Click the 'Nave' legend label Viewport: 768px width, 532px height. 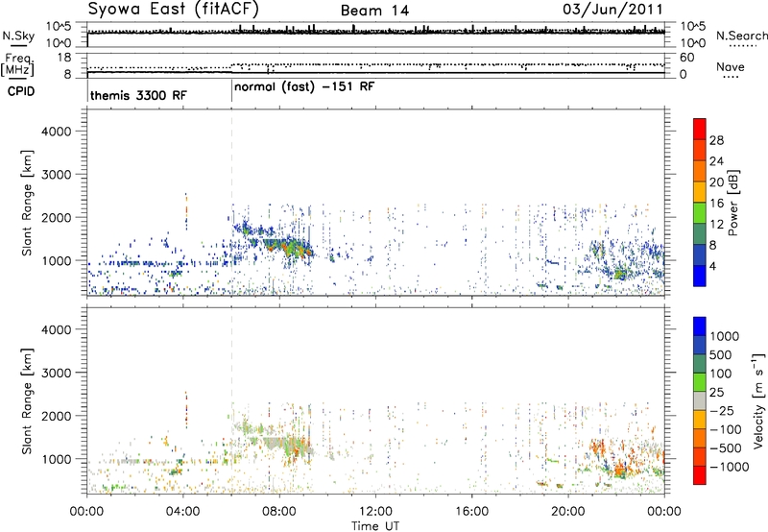[731, 67]
